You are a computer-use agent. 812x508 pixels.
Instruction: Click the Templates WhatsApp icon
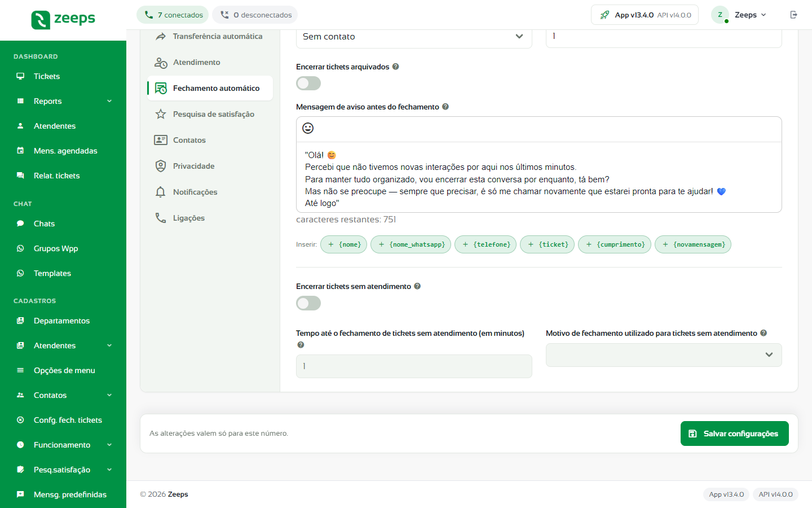pyautogui.click(x=20, y=273)
